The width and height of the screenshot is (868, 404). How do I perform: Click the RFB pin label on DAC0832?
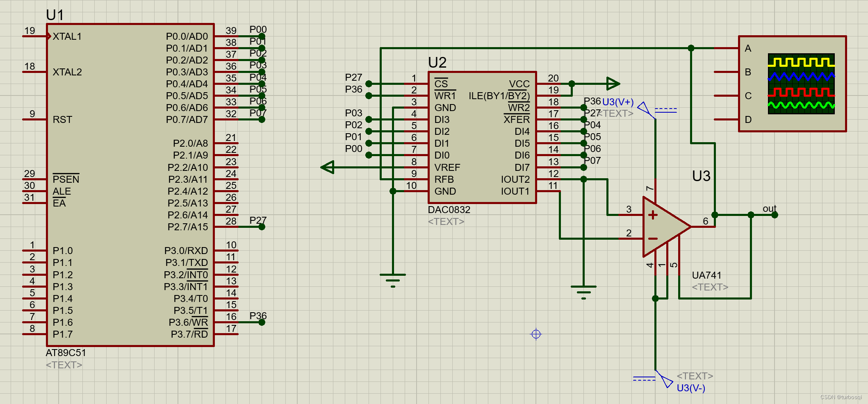click(444, 179)
